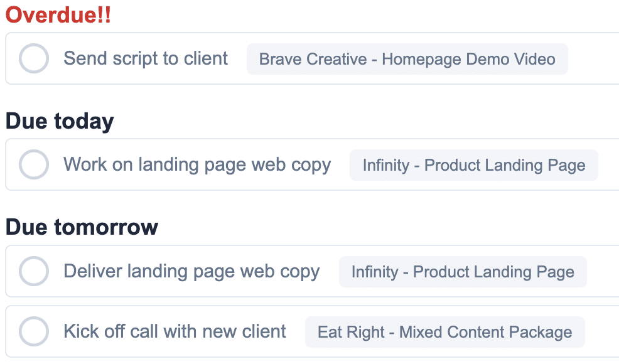
Task: Click blank card area right of Due today's Infinity tag
Action: (x=608, y=166)
